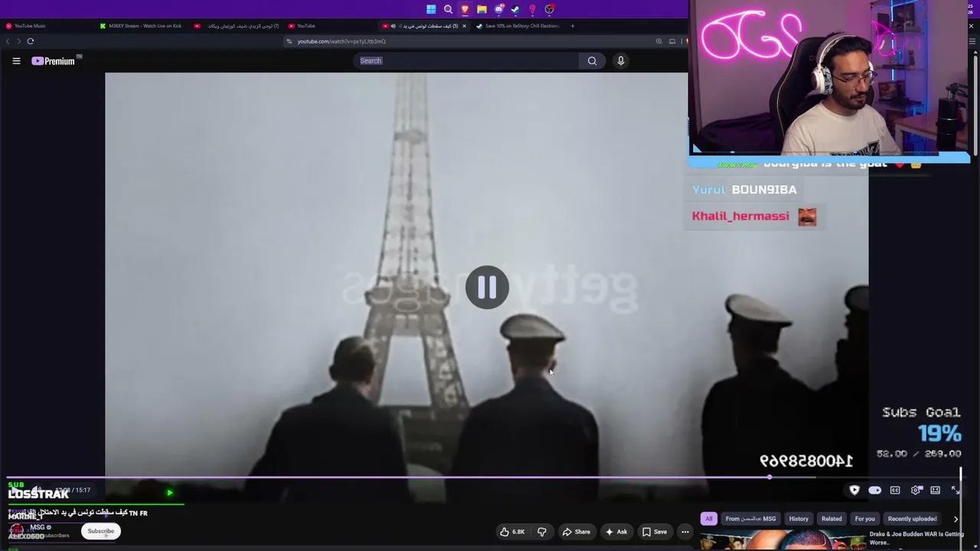Open Brave browser from taskbar

(465, 9)
